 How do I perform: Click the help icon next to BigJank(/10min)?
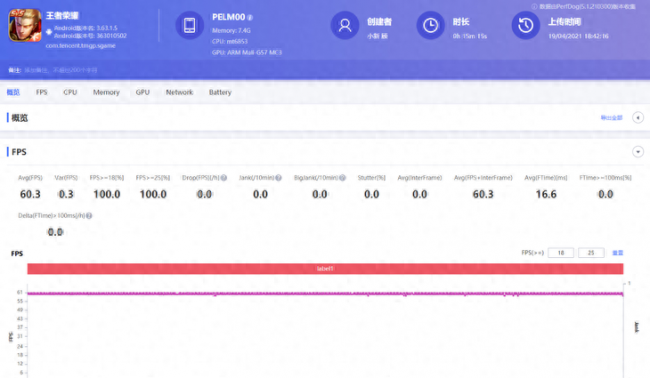[342, 178]
